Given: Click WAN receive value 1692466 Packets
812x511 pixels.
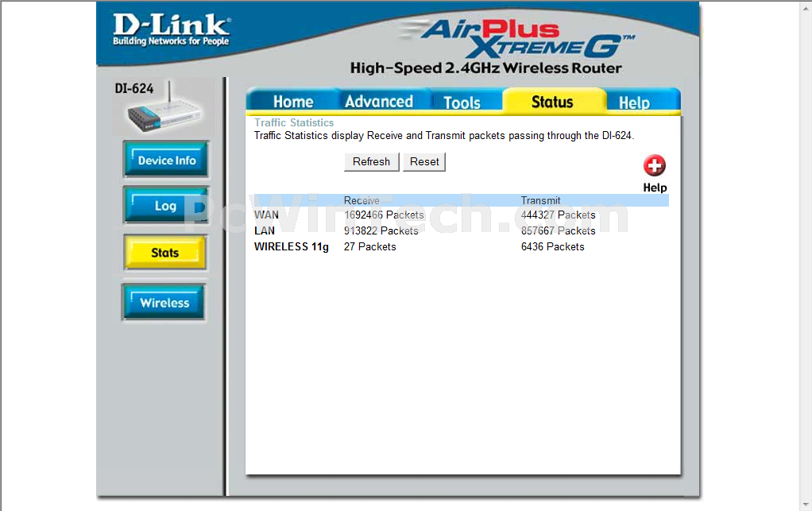Looking at the screenshot, I should pyautogui.click(x=384, y=215).
